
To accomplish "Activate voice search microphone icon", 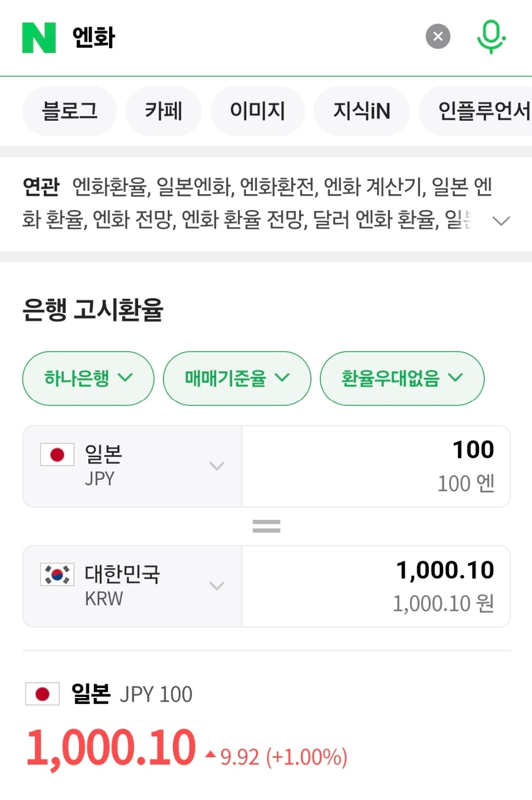I will click(x=490, y=37).
